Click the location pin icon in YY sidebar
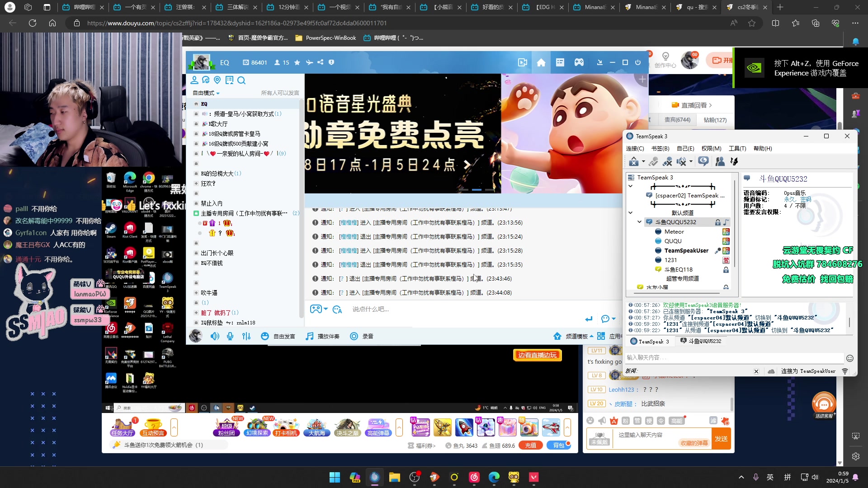The height and width of the screenshot is (488, 868). 217,80
